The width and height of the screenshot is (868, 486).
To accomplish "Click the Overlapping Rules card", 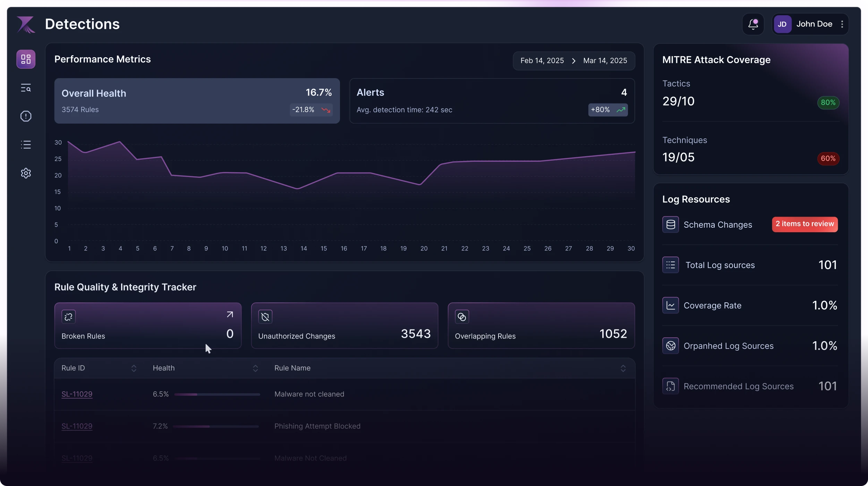I will tap(541, 326).
